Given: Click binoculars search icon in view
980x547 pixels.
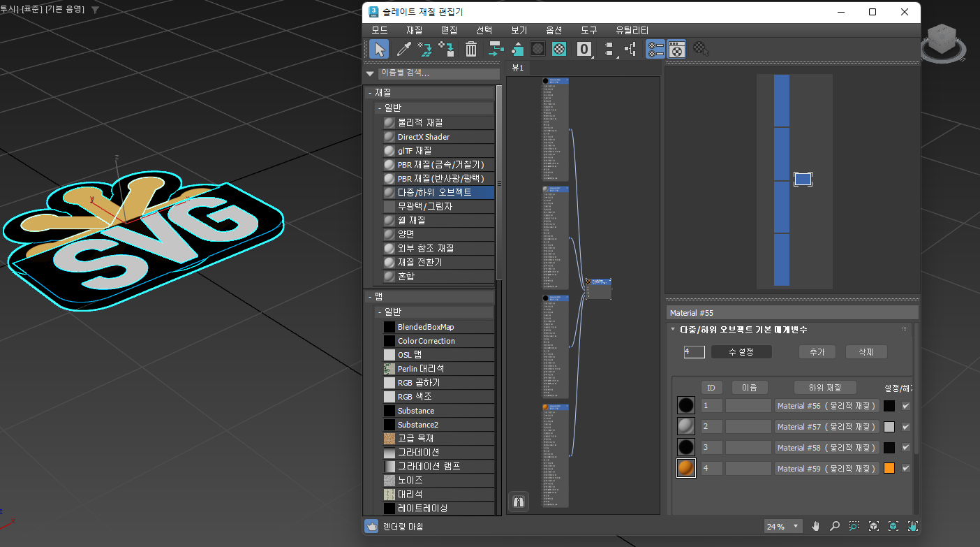Looking at the screenshot, I should 518,502.
